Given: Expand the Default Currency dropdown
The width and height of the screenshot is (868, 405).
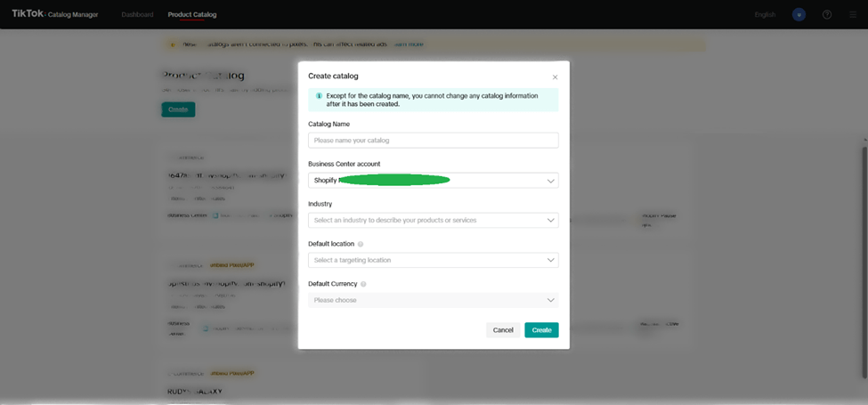Looking at the screenshot, I should coord(433,300).
